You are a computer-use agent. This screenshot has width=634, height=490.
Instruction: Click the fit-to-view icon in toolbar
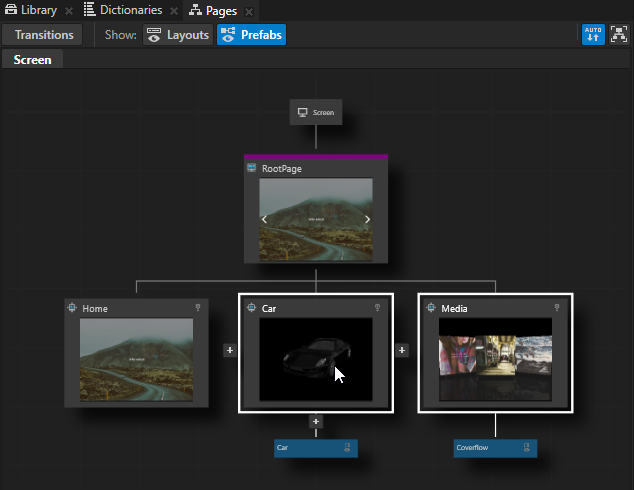point(618,35)
